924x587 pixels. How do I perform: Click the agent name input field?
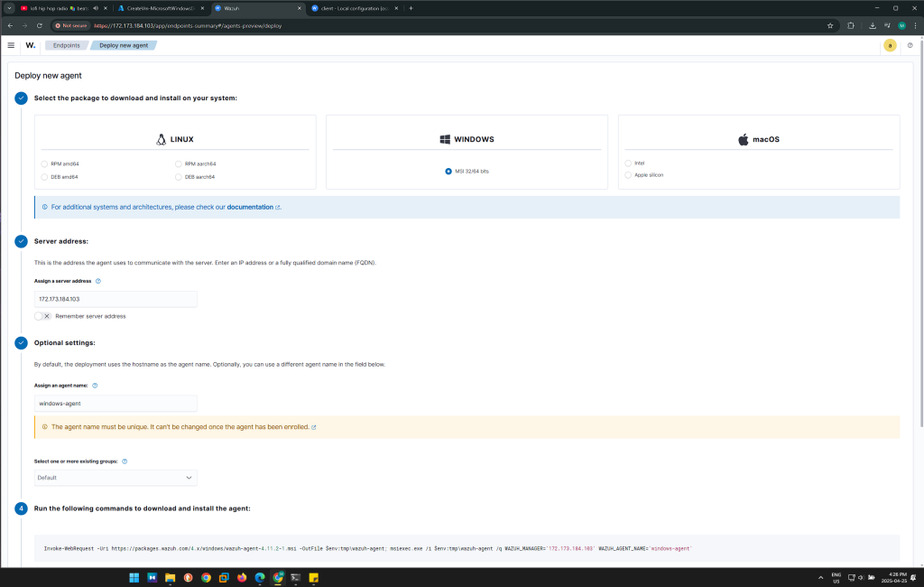tap(115, 404)
